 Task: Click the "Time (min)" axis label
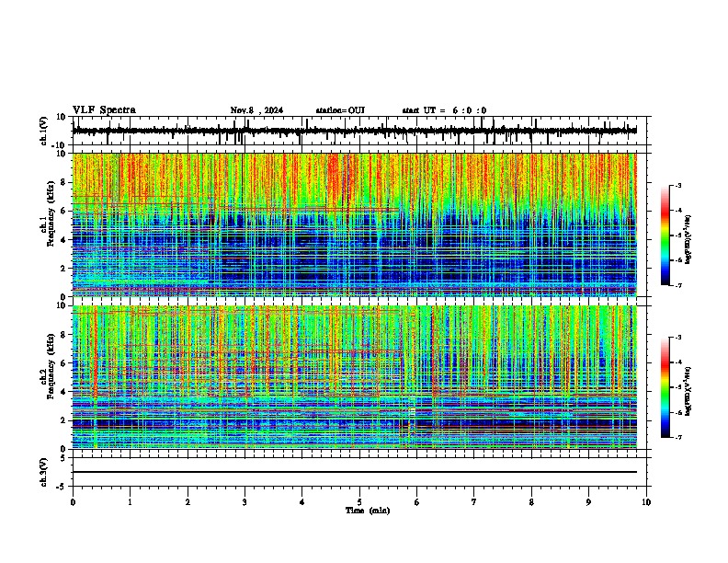tap(368, 511)
